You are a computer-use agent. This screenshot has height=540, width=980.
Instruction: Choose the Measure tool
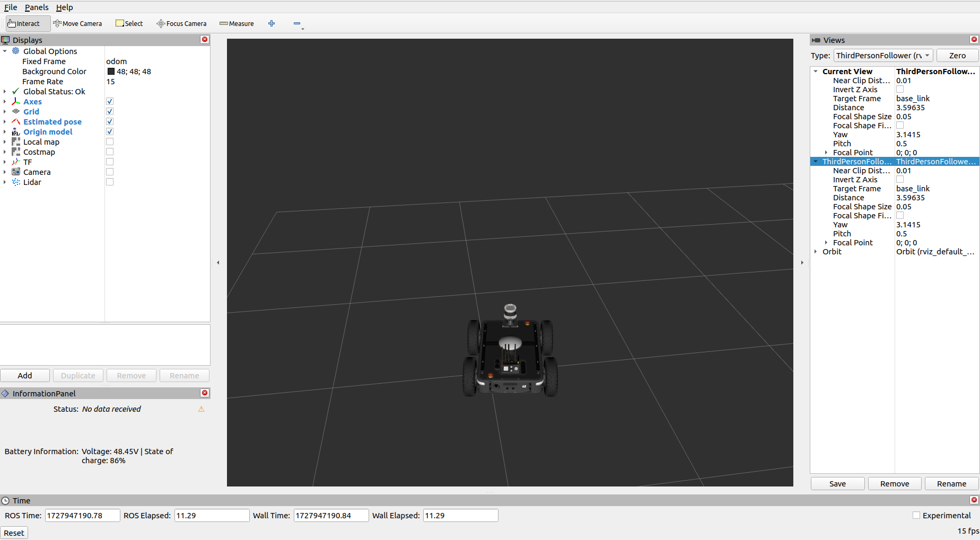click(x=237, y=23)
